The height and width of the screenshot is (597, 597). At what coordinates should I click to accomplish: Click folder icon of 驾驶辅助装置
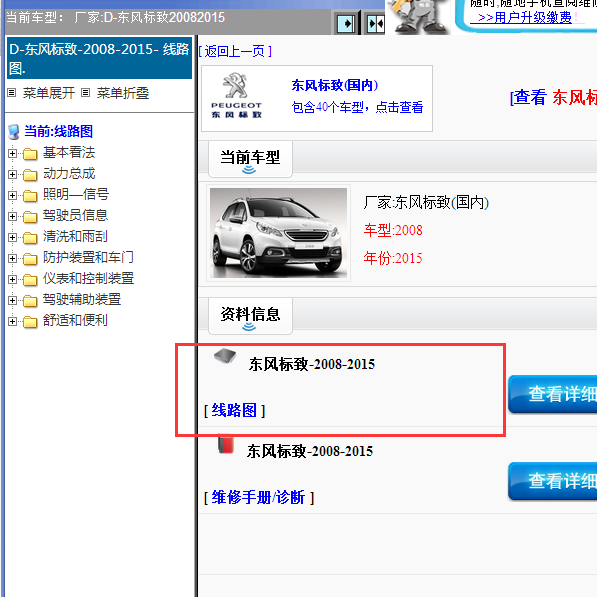[30, 301]
